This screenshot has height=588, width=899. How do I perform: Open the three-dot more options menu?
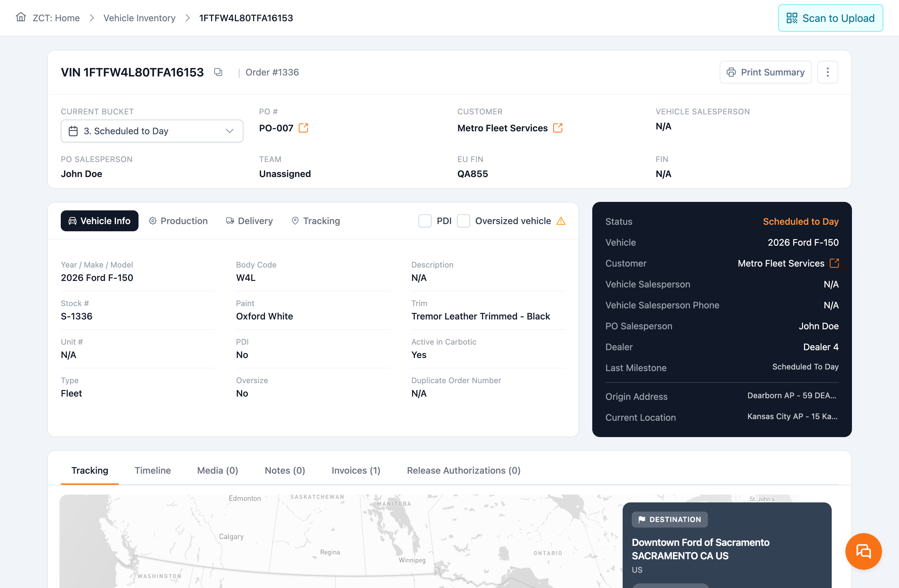click(827, 72)
